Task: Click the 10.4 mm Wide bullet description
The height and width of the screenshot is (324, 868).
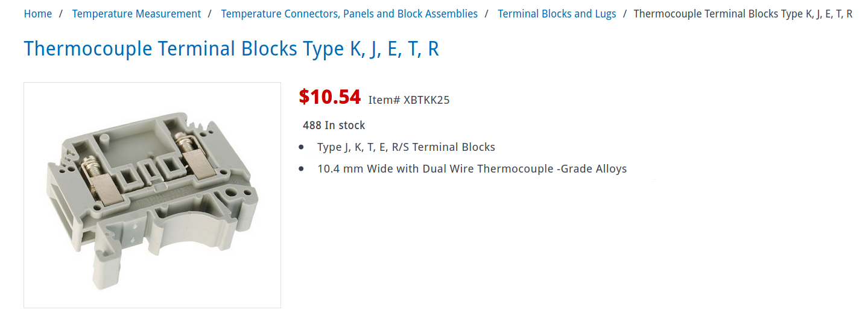Action: tap(472, 169)
